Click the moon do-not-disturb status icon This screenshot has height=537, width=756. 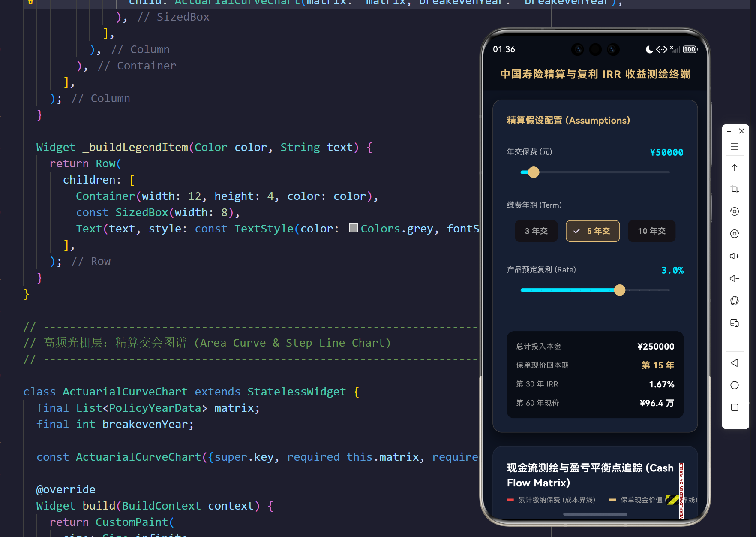pos(649,49)
